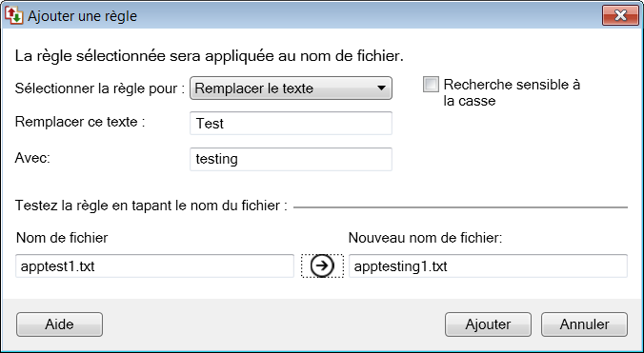
Task: Click the rename app icon in title bar
Action: coord(13,15)
